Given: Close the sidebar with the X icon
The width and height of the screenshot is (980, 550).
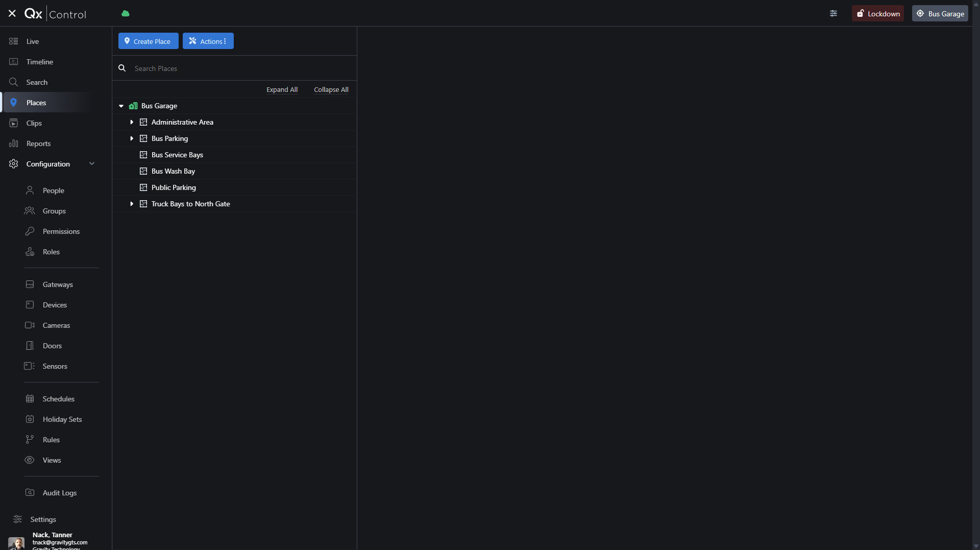Looking at the screenshot, I should 12,14.
